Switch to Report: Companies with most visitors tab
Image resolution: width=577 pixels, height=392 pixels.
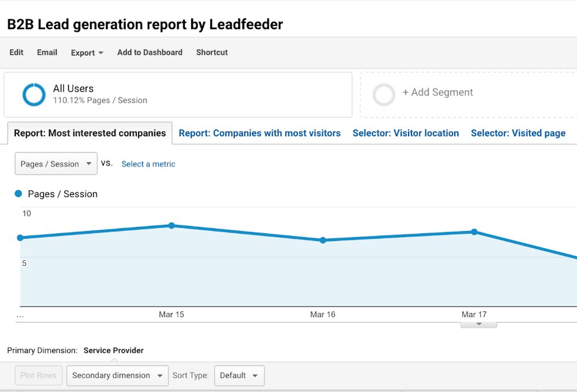(259, 133)
